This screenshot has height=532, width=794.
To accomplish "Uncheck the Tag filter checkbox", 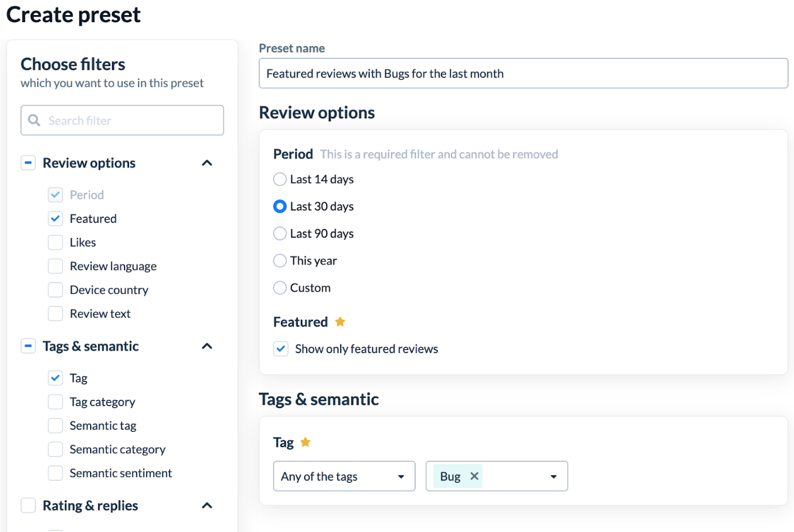I will [x=55, y=378].
